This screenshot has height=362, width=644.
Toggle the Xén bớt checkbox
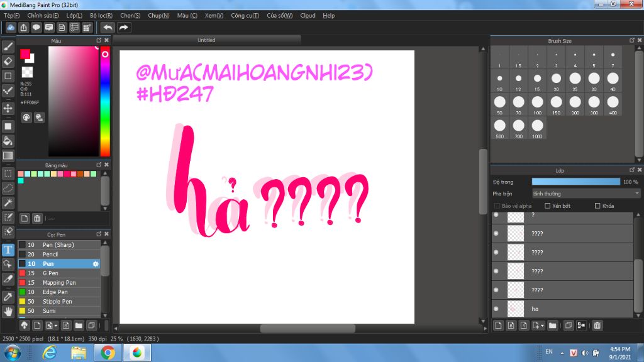click(548, 206)
